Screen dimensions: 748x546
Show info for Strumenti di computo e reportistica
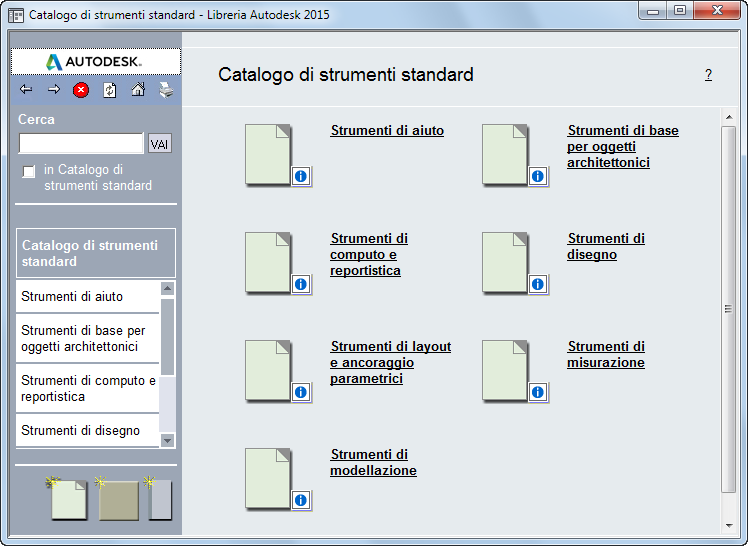coord(301,284)
